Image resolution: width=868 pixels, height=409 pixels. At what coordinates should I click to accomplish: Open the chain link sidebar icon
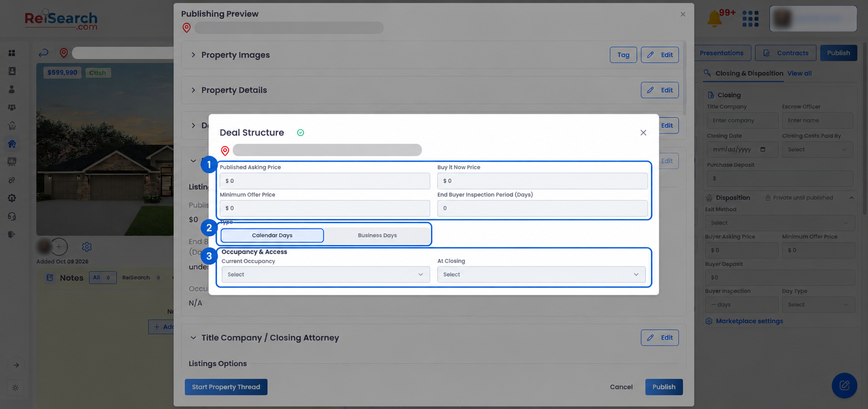(x=12, y=180)
